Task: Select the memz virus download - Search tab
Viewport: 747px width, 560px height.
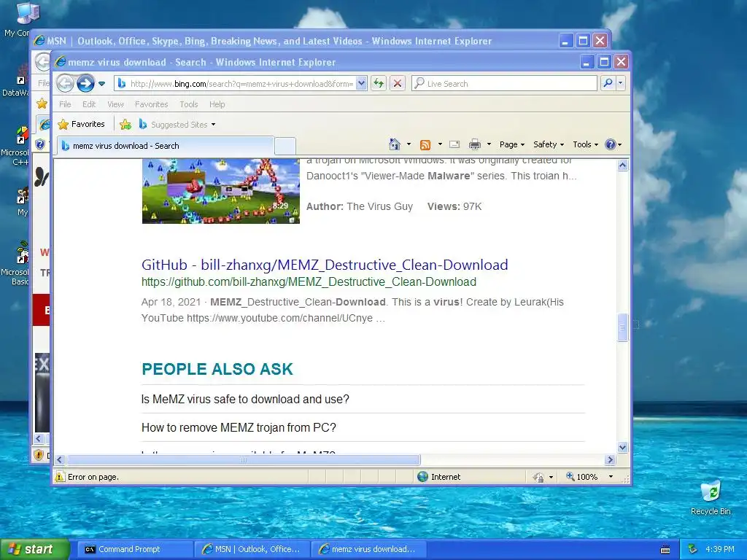Action: [x=166, y=146]
